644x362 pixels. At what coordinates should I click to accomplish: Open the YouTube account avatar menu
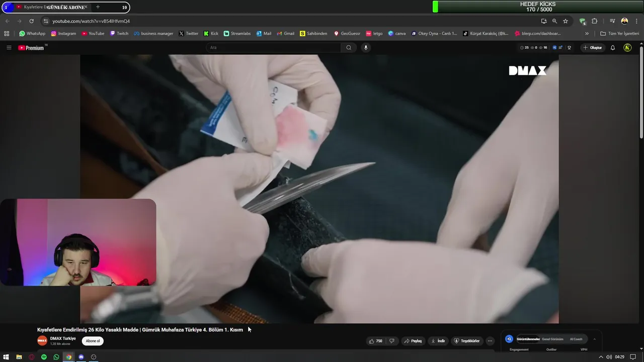[x=627, y=48]
